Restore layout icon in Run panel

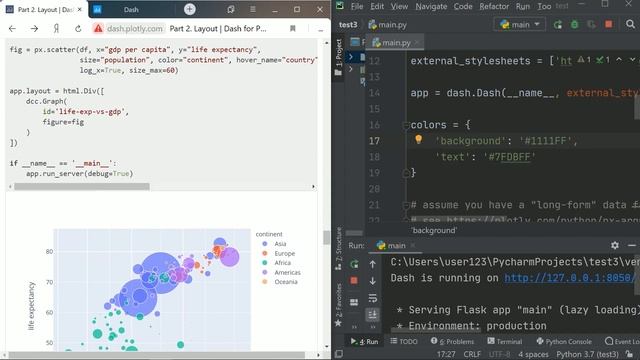point(354,302)
